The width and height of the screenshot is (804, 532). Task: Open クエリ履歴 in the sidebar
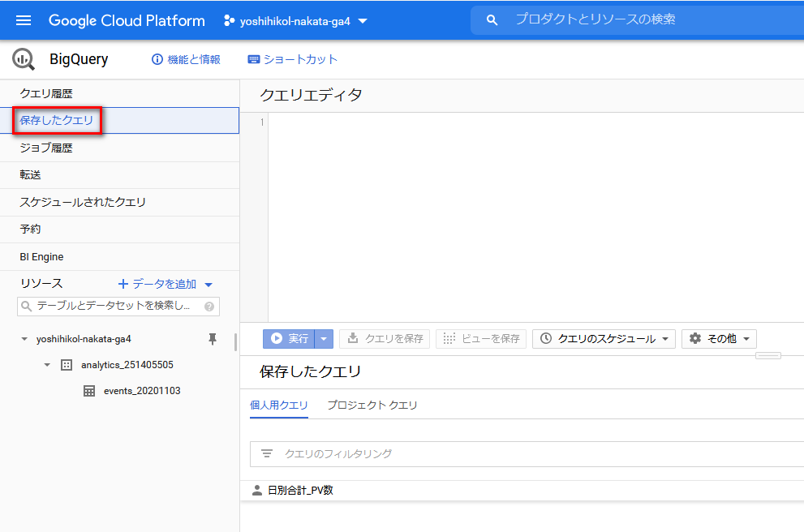[x=120, y=93]
